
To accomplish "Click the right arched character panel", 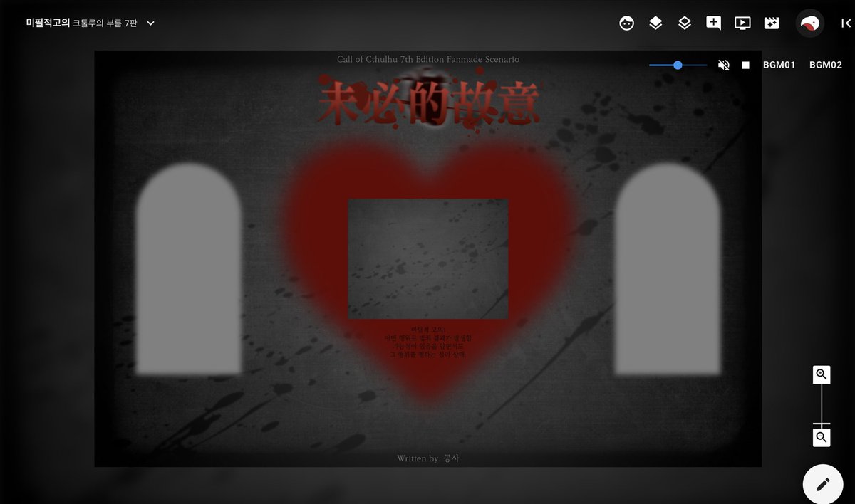I will [668, 269].
